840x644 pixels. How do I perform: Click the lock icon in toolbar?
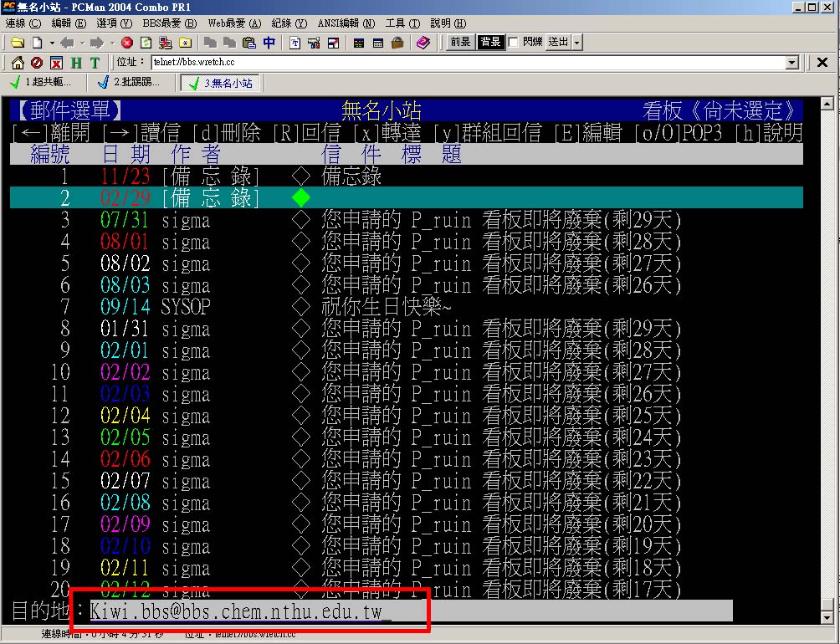(x=397, y=43)
